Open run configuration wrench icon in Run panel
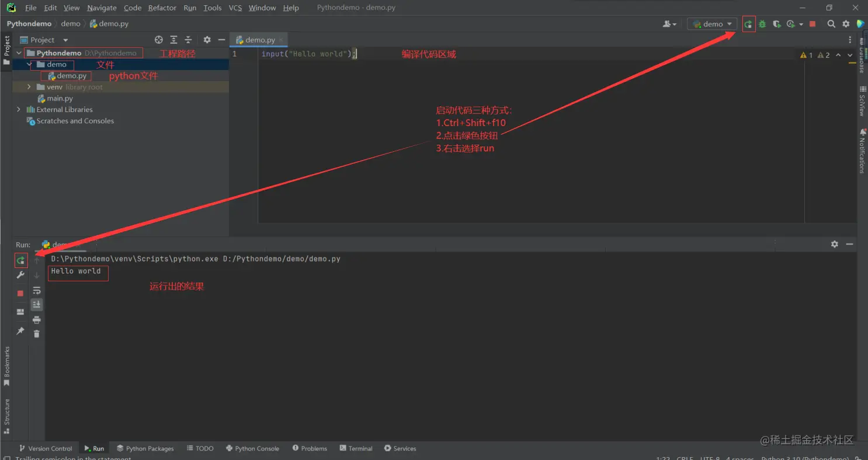868x460 pixels. [x=20, y=275]
